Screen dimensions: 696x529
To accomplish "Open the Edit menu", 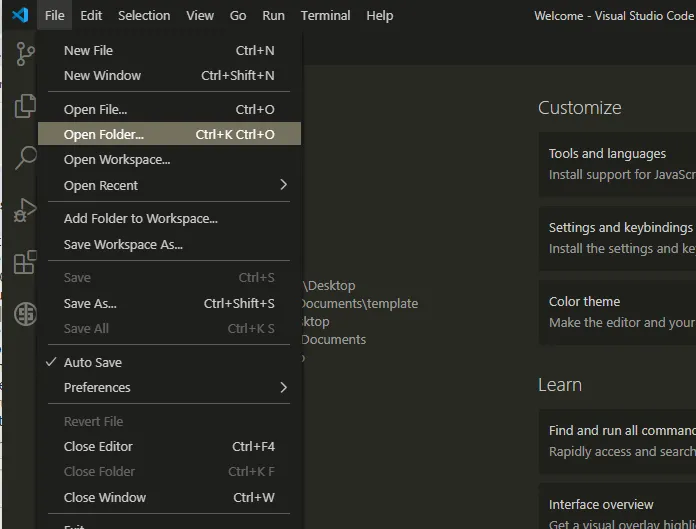I will 91,16.
